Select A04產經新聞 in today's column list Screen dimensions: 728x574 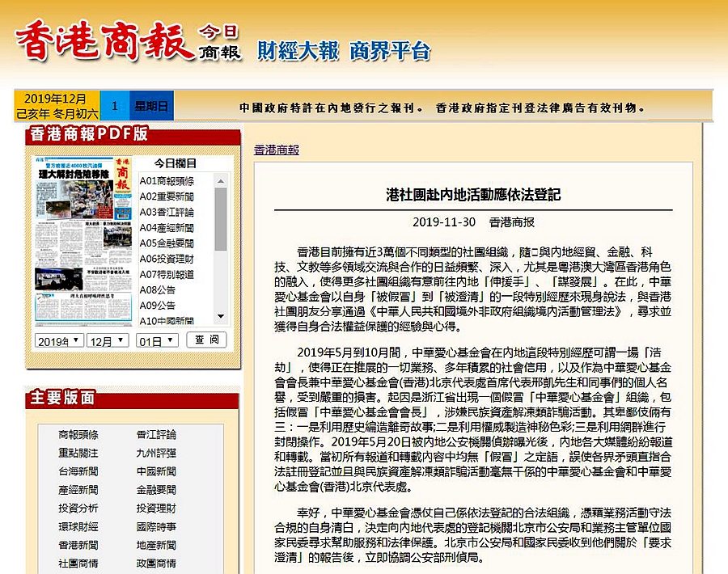(167, 228)
